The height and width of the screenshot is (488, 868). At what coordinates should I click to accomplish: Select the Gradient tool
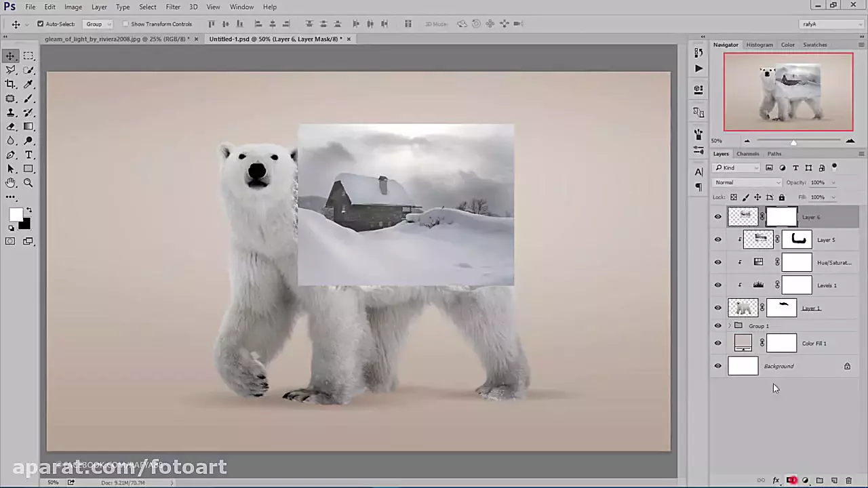pyautogui.click(x=28, y=127)
